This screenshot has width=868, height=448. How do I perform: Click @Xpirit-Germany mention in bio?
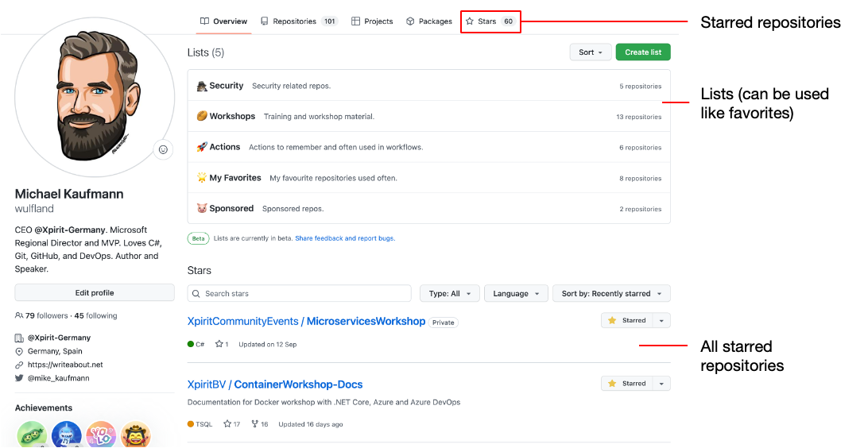(x=70, y=230)
